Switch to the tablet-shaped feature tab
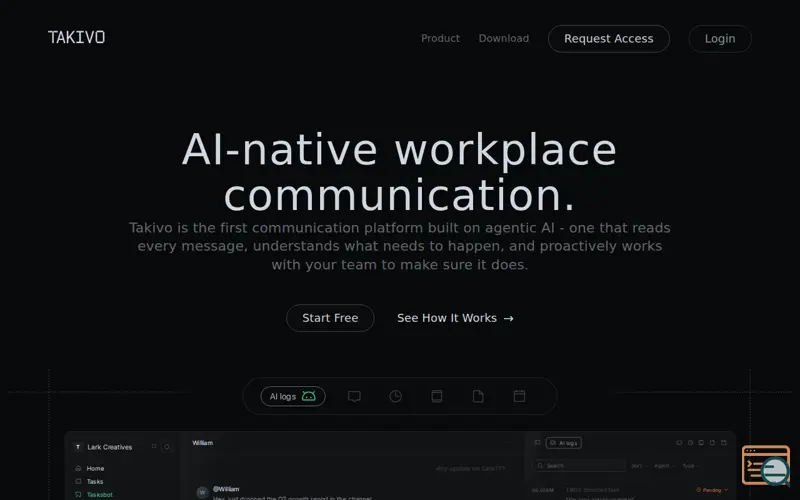Viewport: 800px width, 500px height. pyautogui.click(x=437, y=396)
